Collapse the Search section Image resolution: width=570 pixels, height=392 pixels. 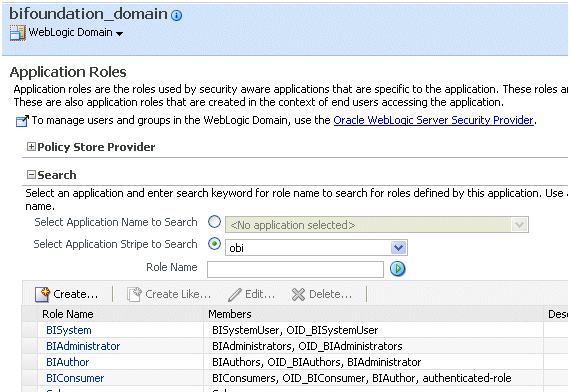(31, 175)
